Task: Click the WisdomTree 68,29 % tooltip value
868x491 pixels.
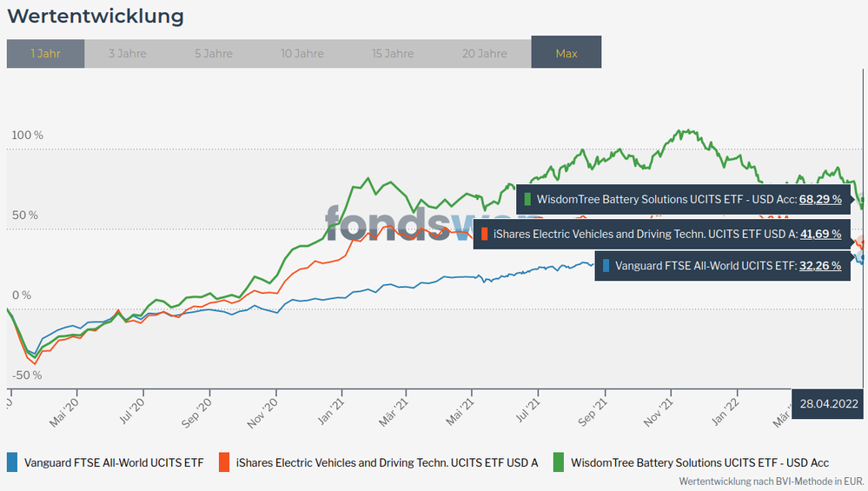Action: [x=820, y=199]
